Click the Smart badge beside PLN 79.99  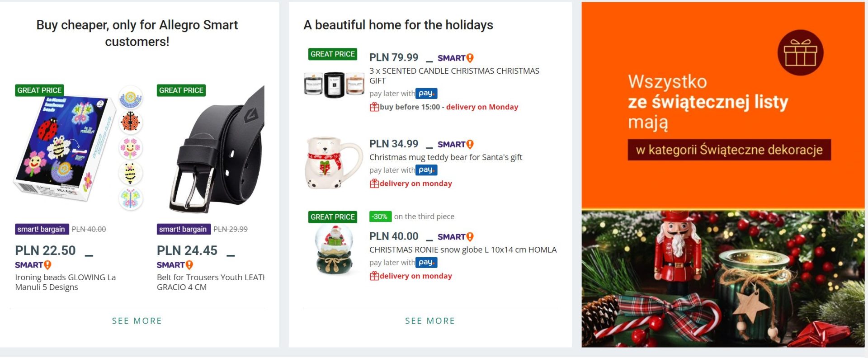(455, 58)
